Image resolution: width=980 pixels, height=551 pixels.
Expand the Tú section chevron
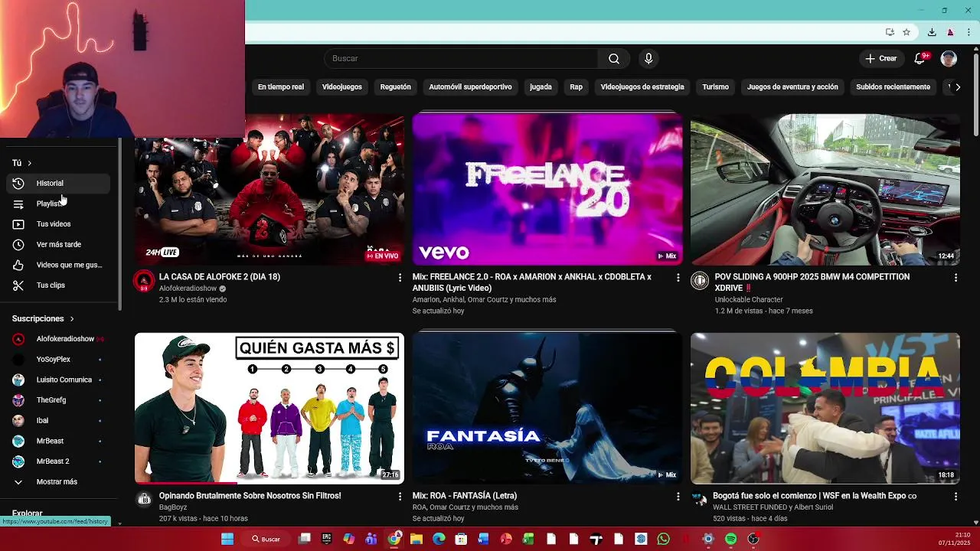(x=30, y=163)
